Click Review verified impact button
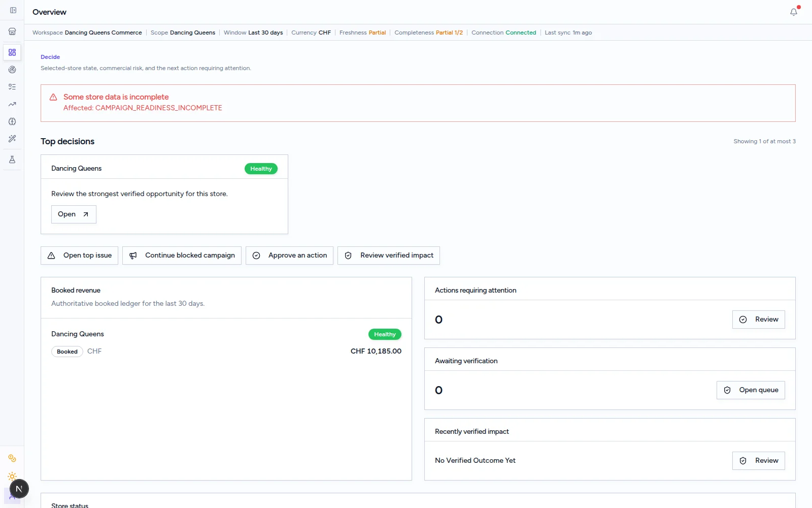 [x=389, y=256]
